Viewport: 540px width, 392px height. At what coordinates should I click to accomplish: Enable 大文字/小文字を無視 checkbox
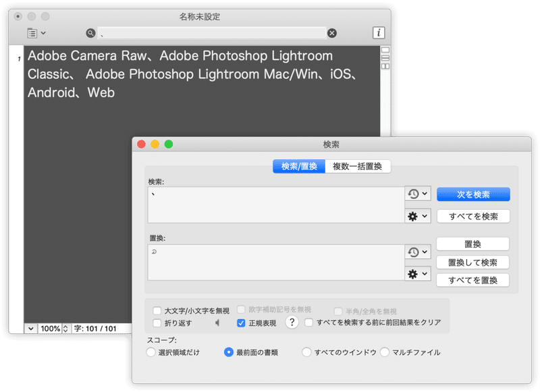point(157,311)
